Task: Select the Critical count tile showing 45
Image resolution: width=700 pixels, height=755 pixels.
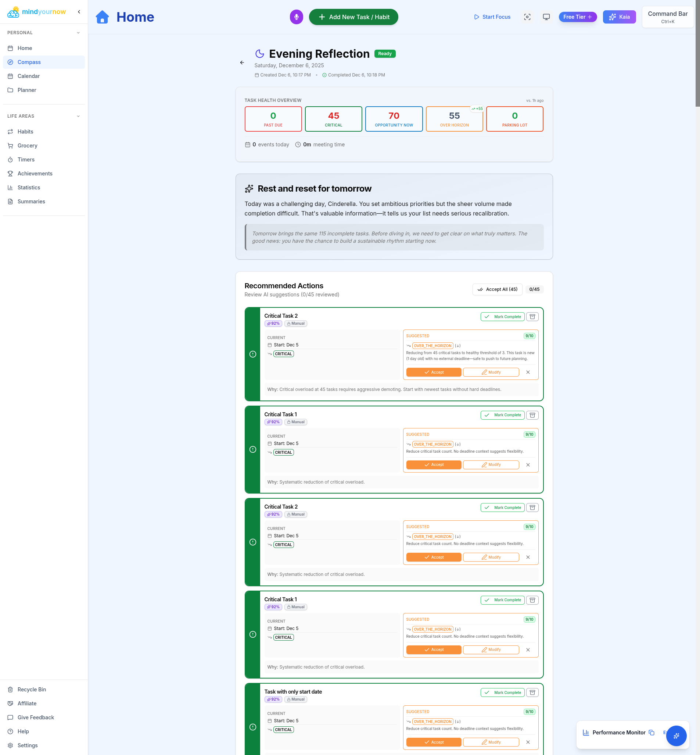Action: tap(333, 119)
